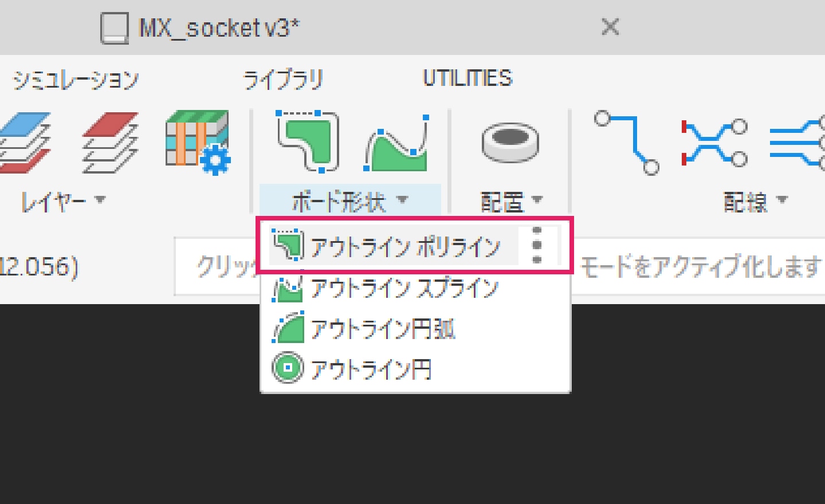Image resolution: width=825 pixels, height=504 pixels.
Task: Collapse the ボード形状 dropdown
Action: click(x=349, y=201)
